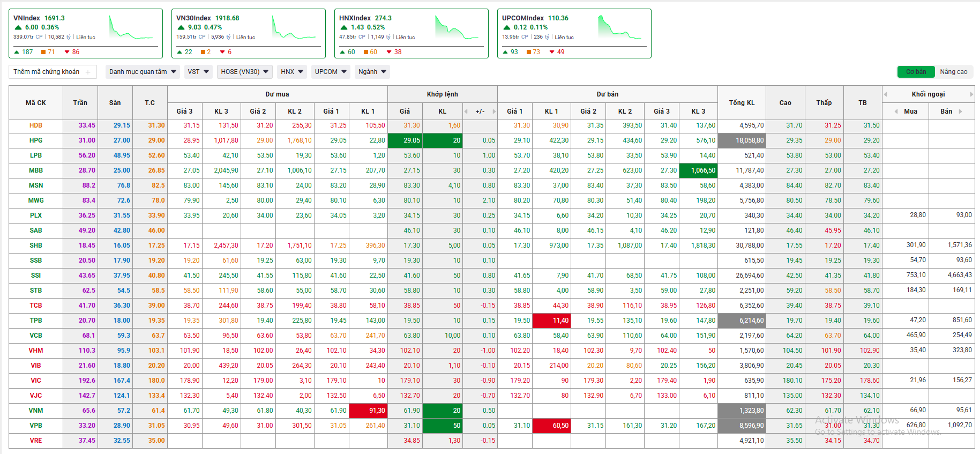Open the VST dropdown menu
The width and height of the screenshot is (980, 454).
pos(198,72)
